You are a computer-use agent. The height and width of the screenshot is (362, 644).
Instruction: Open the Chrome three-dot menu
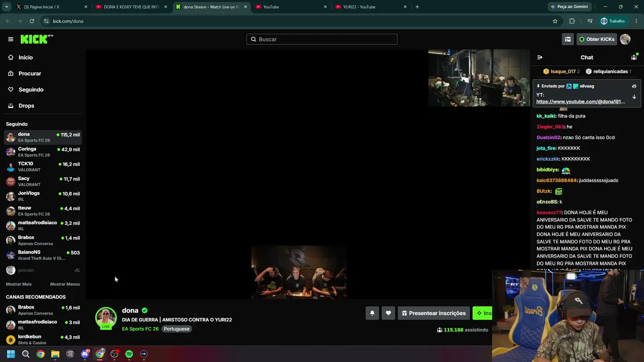point(636,21)
